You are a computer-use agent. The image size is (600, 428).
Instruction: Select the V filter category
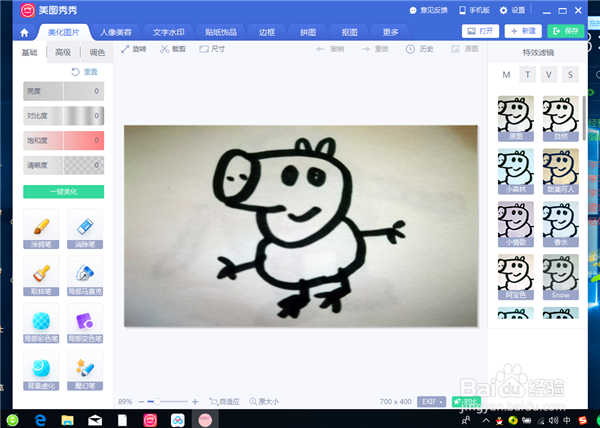(x=549, y=75)
